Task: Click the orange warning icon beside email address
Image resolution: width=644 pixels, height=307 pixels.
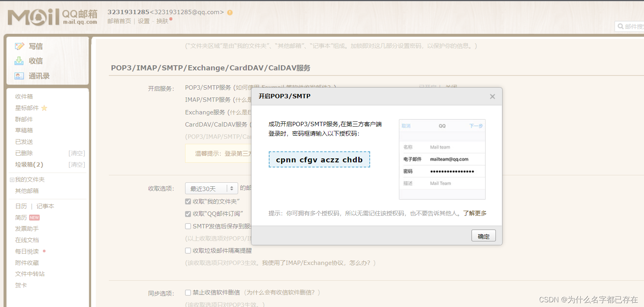Action: click(x=230, y=13)
